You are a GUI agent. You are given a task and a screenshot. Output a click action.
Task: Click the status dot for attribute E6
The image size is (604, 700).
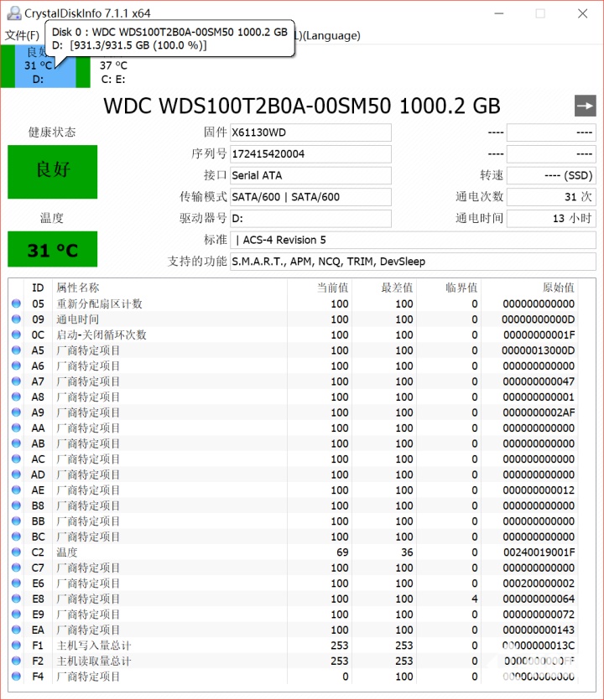tap(17, 583)
